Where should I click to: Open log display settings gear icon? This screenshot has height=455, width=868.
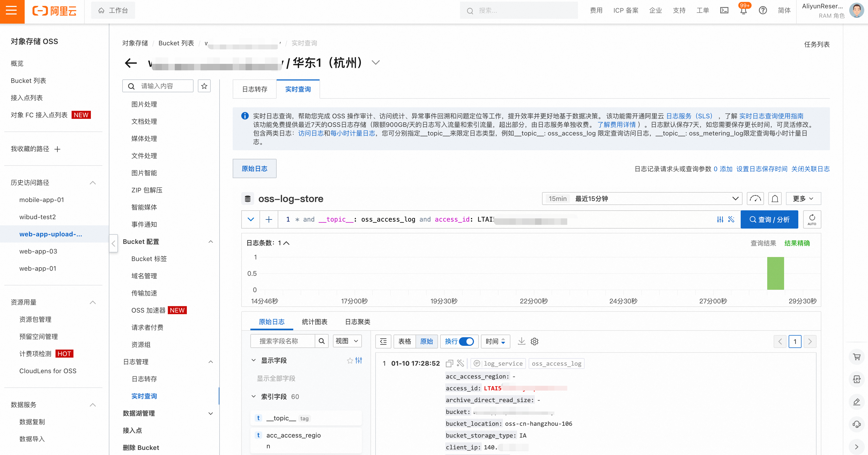pos(535,341)
